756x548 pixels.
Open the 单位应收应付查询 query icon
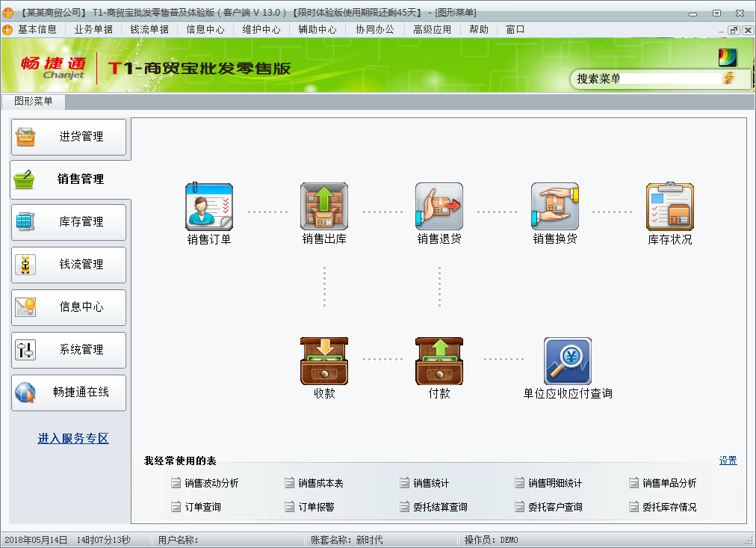(568, 361)
